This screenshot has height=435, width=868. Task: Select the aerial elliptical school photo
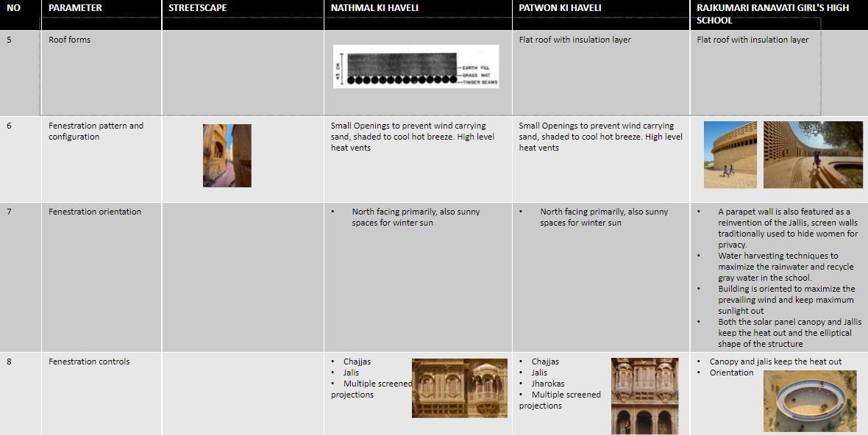pos(810,401)
